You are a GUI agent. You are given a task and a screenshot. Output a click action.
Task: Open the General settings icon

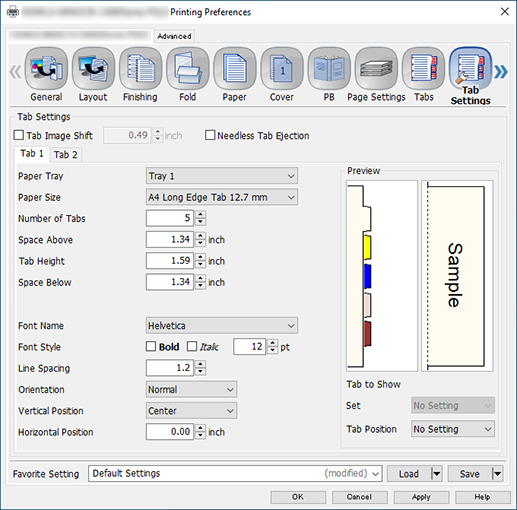(46, 68)
